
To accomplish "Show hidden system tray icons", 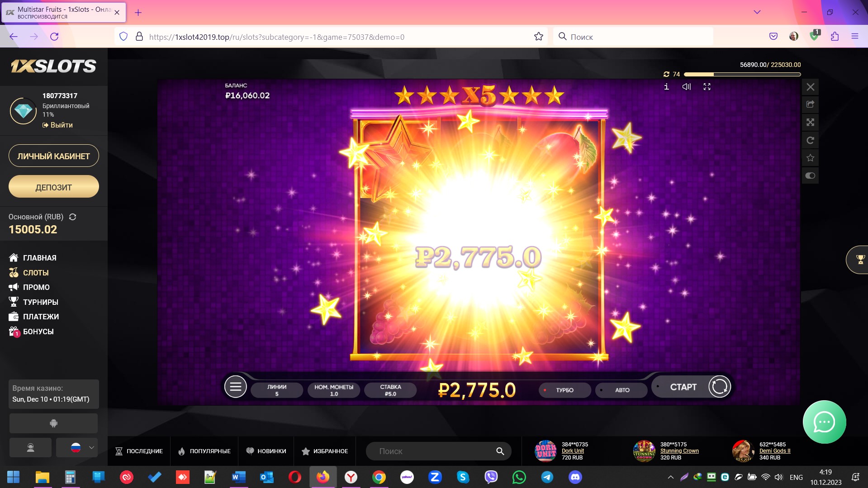I will coord(670,477).
